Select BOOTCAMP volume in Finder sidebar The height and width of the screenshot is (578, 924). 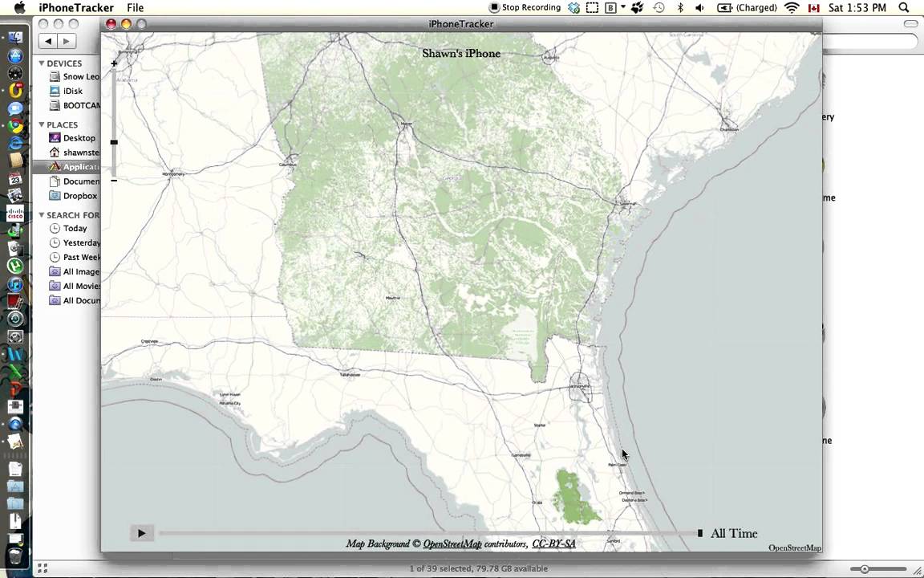(75, 106)
